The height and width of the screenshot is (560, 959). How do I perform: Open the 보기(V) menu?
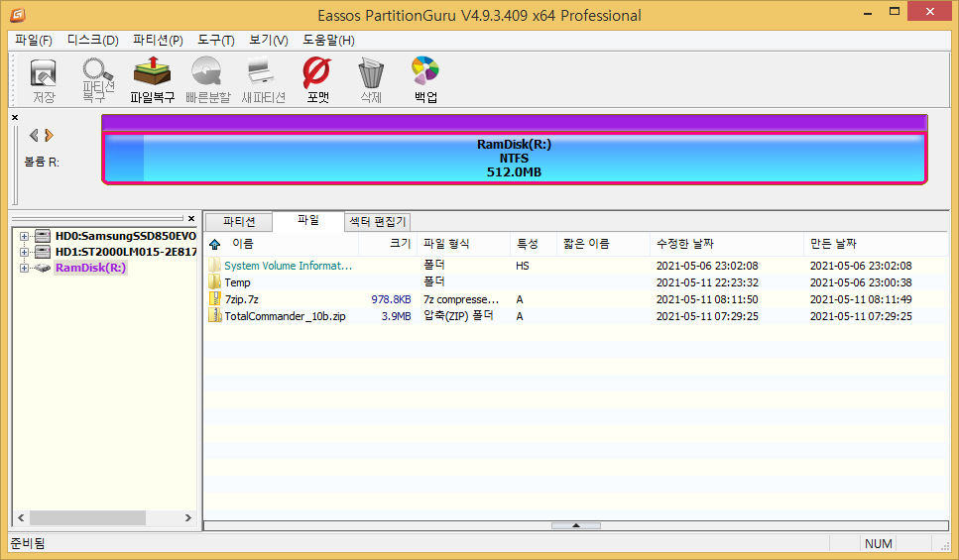[269, 41]
